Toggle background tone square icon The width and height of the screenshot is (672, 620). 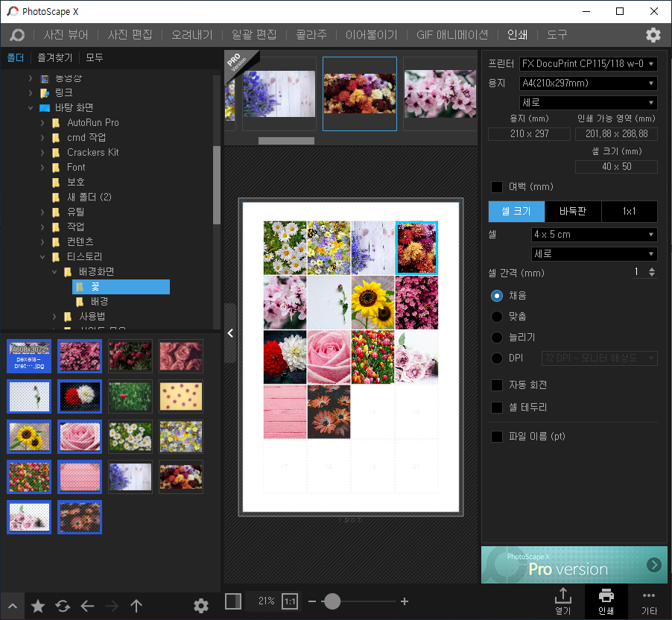click(x=232, y=601)
